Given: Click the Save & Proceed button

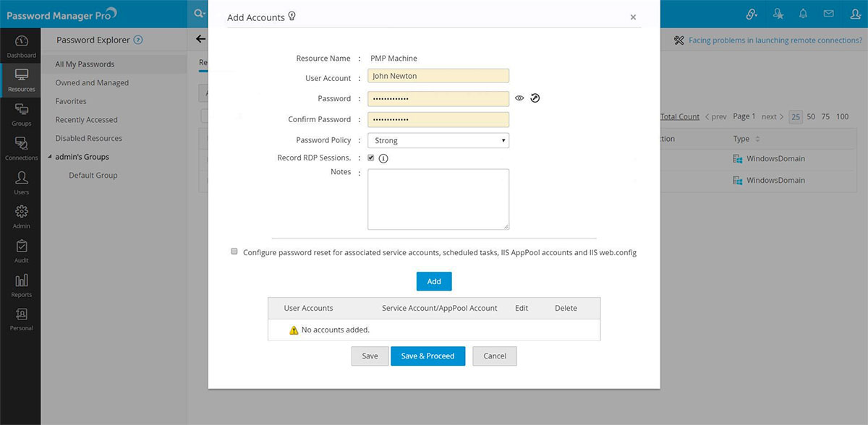Looking at the screenshot, I should [x=427, y=356].
